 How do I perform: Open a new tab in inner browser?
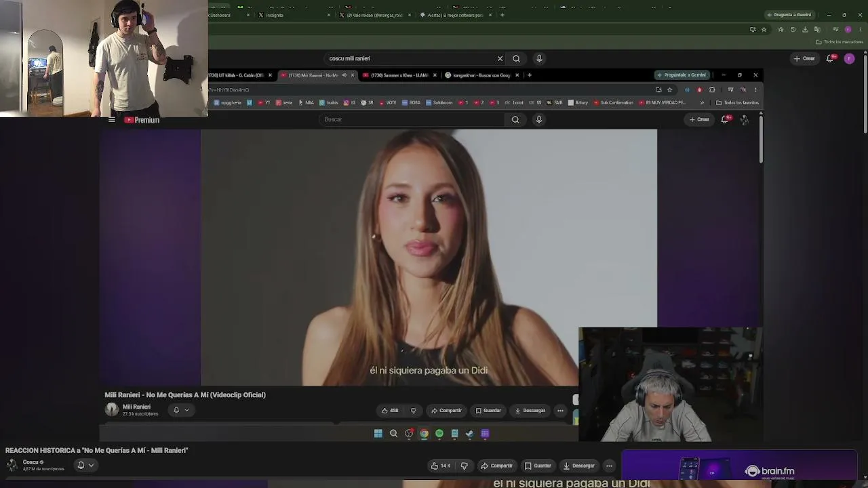529,75
